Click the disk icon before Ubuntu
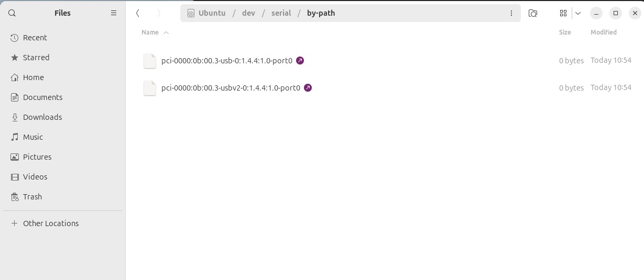Screen dimensions: 644x280 click(191, 13)
